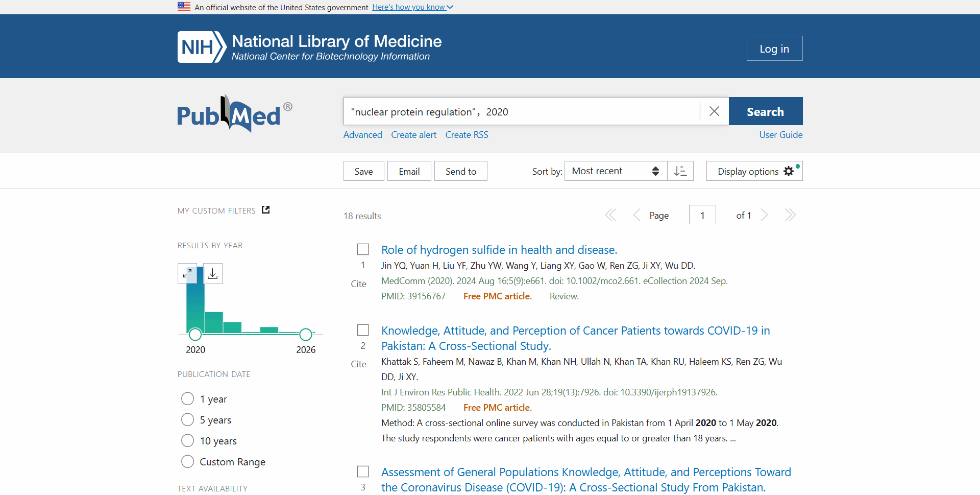Click the page number input field
980x495 pixels.
[702, 215]
